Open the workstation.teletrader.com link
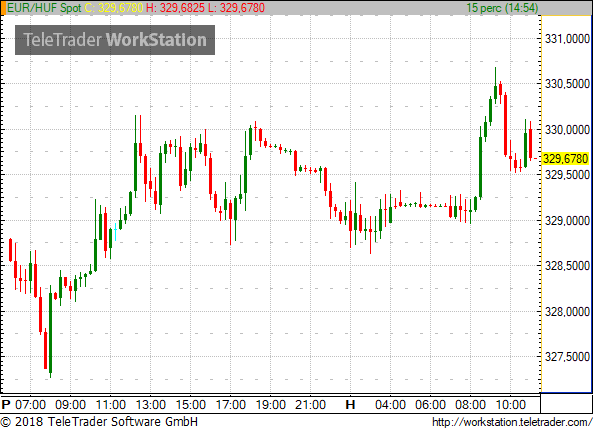593x431 pixels. (512, 422)
